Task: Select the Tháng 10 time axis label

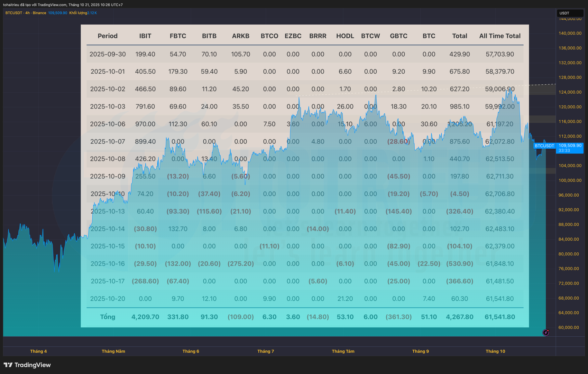Action: tap(495, 351)
